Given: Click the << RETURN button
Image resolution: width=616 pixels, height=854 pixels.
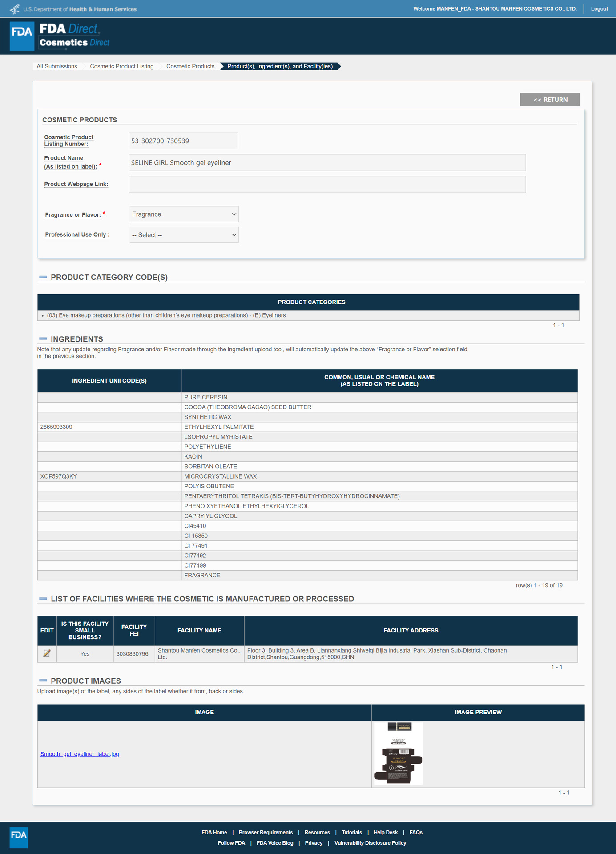Looking at the screenshot, I should [550, 100].
